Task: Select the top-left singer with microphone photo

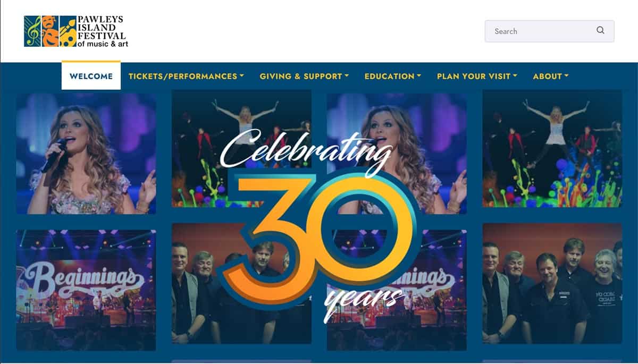Action: point(86,153)
